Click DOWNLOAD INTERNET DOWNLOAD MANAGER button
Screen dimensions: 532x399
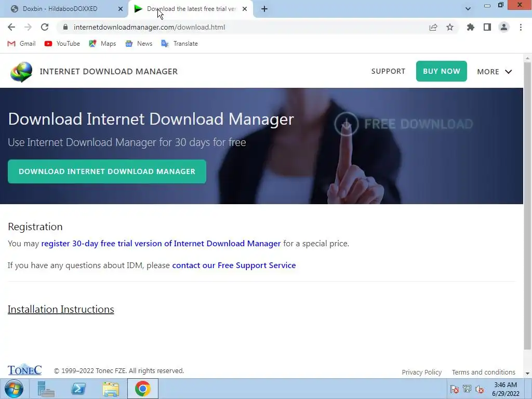(x=107, y=171)
